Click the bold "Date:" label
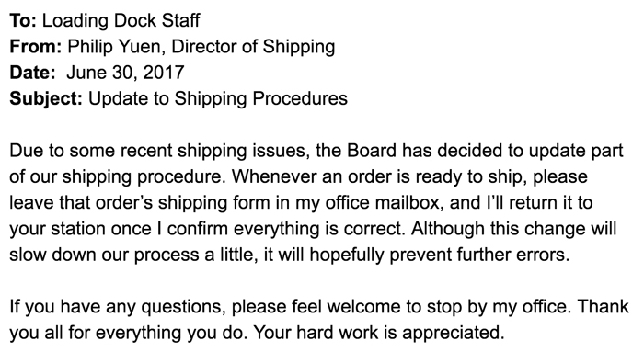This screenshot has height=363, width=644. point(32,73)
